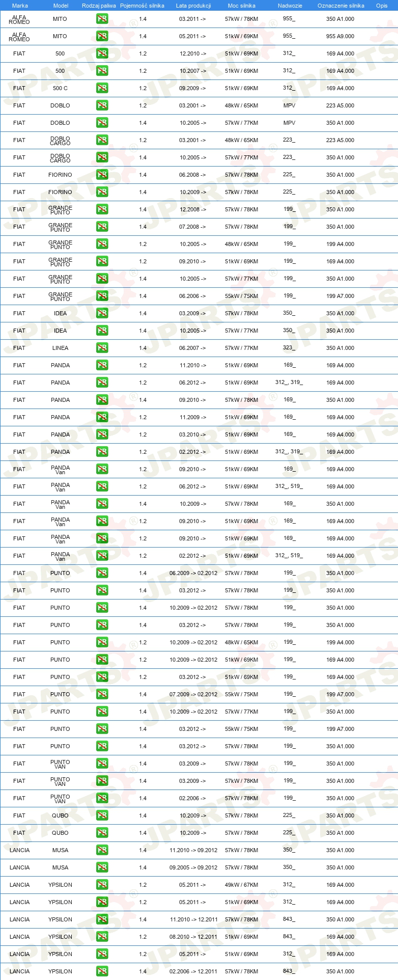Click fuel icon in Alfa Romeo Mito 03.2011 row
Image resolution: width=398 pixels, height=980 pixels.
(x=102, y=19)
